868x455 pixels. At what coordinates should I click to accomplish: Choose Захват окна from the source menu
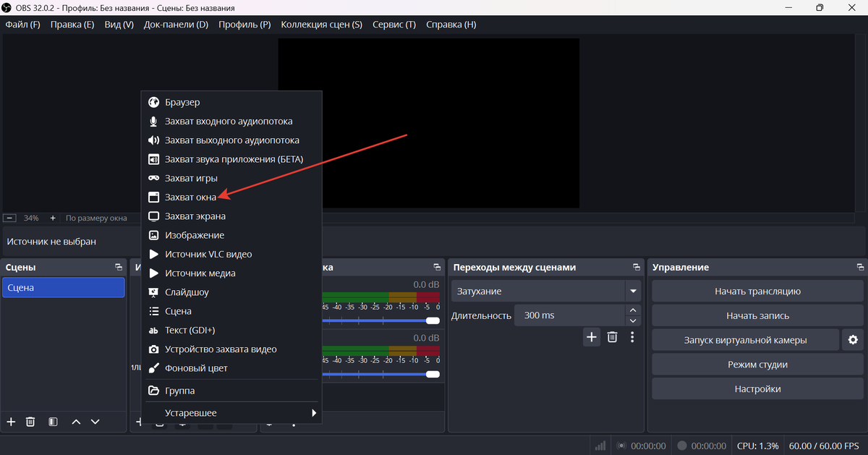190,197
